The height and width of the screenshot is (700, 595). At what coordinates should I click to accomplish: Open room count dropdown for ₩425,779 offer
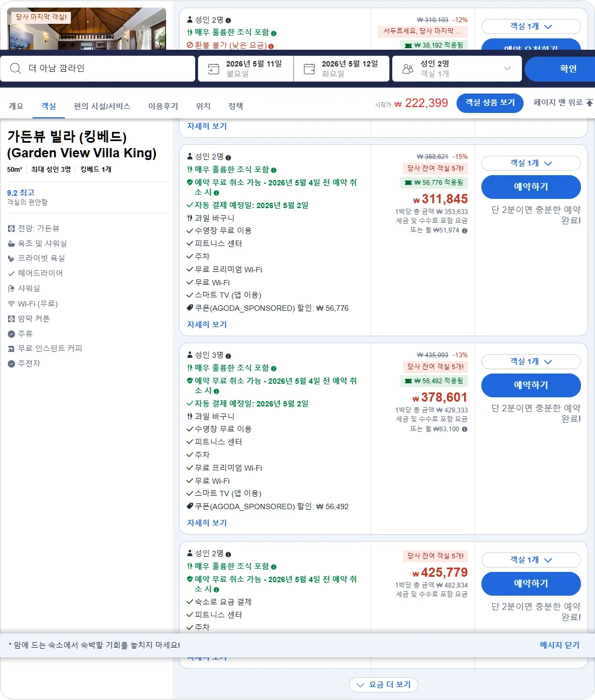click(x=531, y=560)
